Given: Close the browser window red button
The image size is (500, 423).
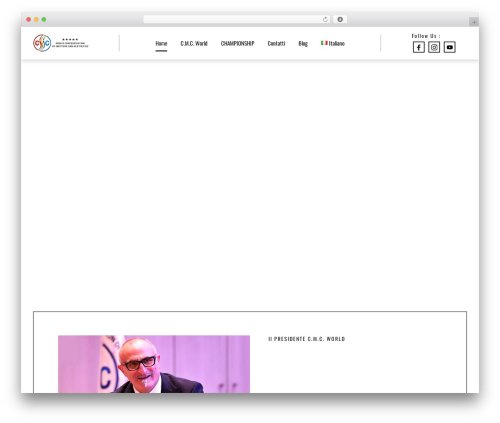Looking at the screenshot, I should pyautogui.click(x=29, y=19).
